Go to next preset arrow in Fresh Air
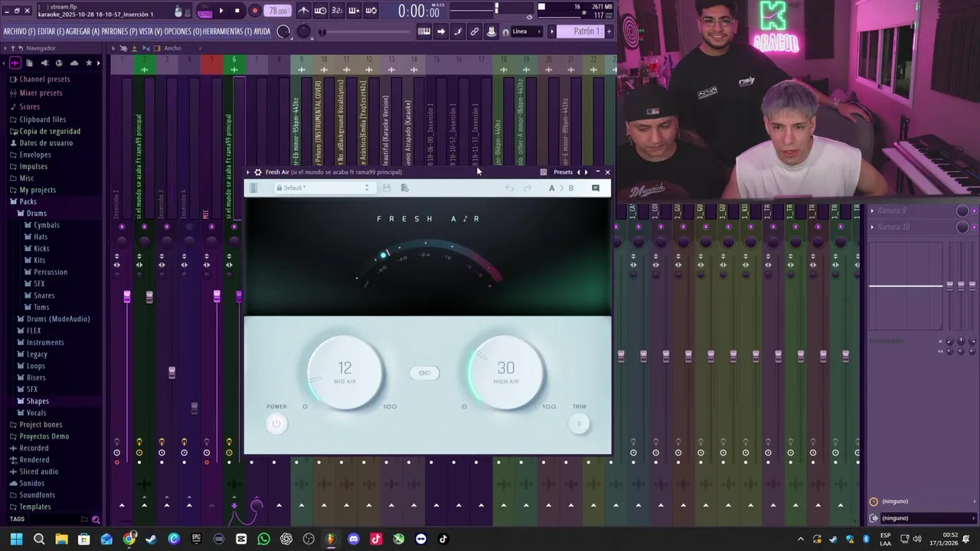 [x=586, y=172]
